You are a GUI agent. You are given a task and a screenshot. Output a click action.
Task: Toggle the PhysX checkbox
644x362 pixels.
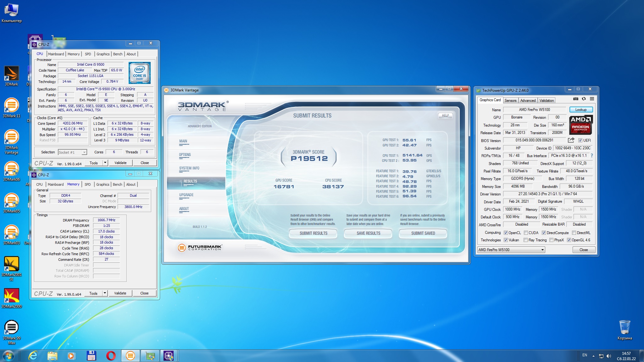(x=551, y=240)
